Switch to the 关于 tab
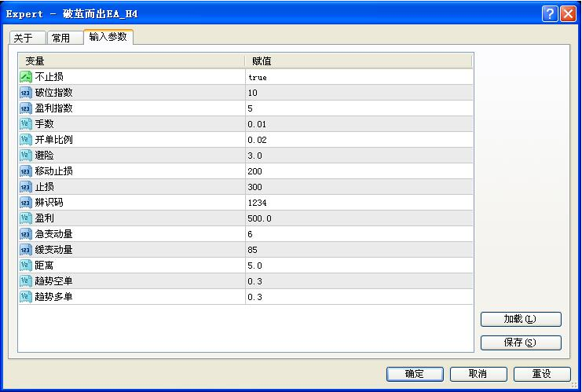The height and width of the screenshot is (392, 582). [x=27, y=38]
